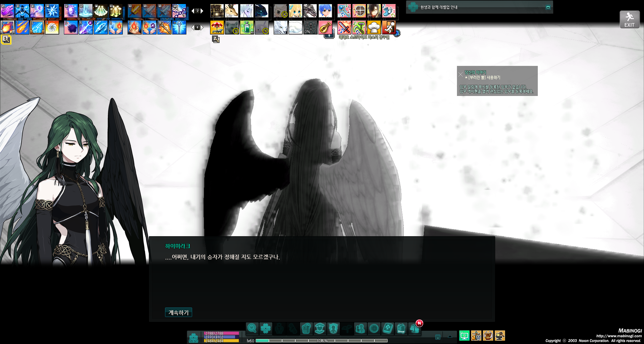Click the NPC name 하이미라크
Image resolution: width=644 pixels, height=344 pixels.
[x=178, y=246]
